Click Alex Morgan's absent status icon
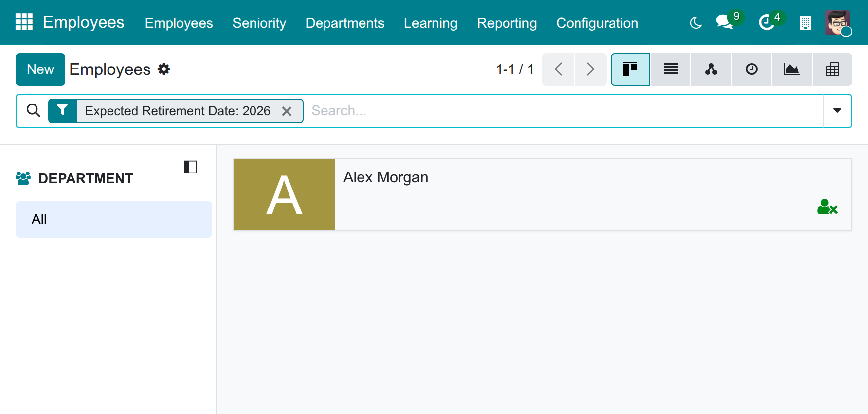The width and height of the screenshot is (868, 414). (x=828, y=207)
